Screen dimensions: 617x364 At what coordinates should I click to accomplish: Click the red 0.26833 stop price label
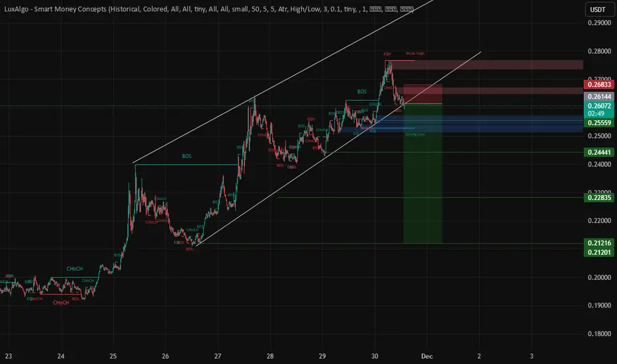(599, 85)
